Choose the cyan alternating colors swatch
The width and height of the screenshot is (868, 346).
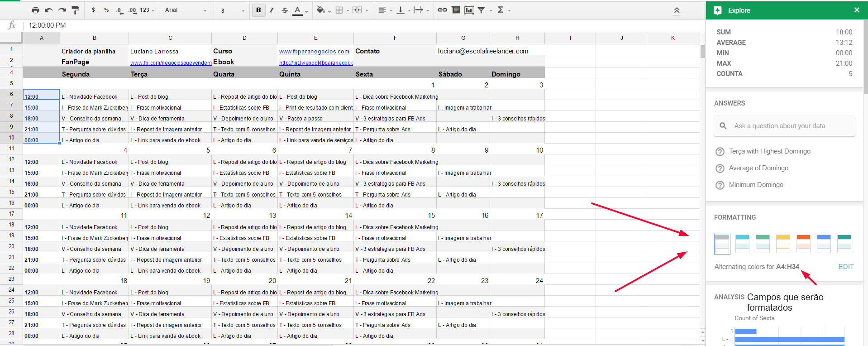coord(742,244)
